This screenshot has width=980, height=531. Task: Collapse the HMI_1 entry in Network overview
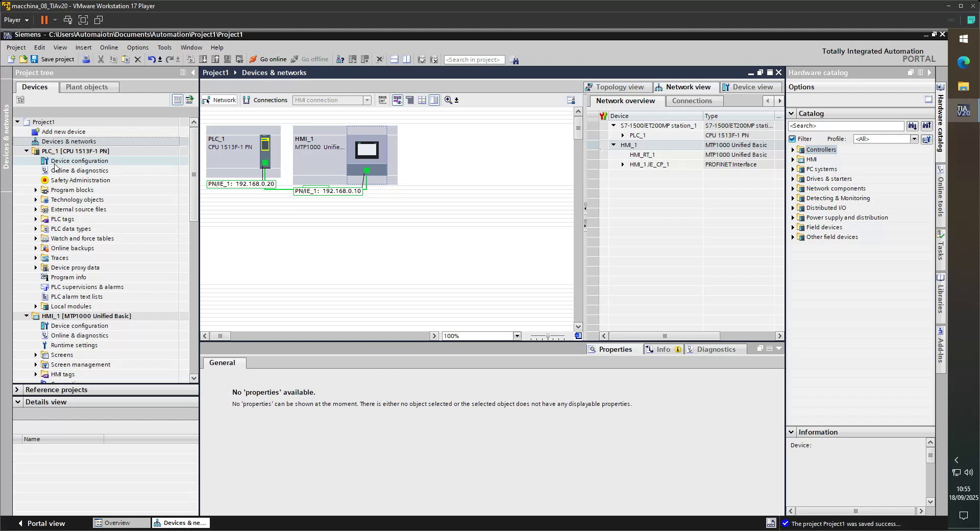click(x=613, y=145)
